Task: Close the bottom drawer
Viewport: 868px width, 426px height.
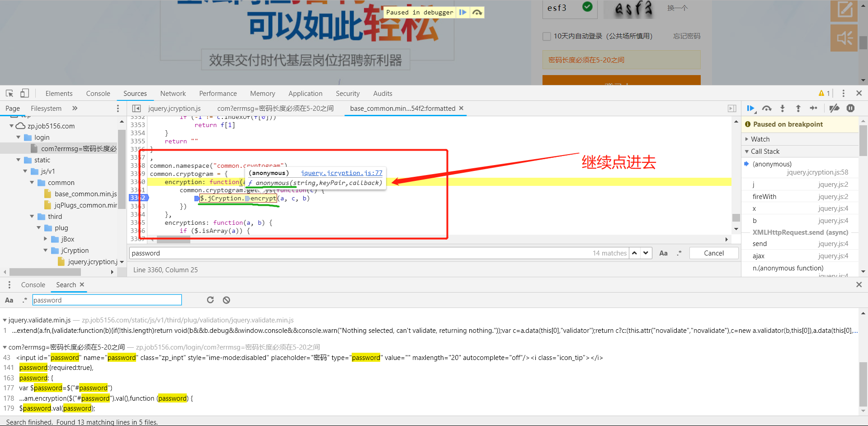Action: [x=859, y=284]
